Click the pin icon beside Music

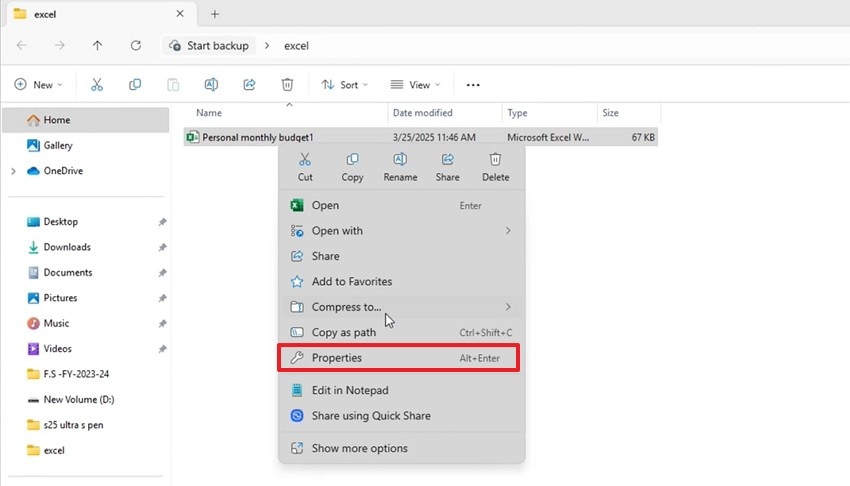[162, 324]
